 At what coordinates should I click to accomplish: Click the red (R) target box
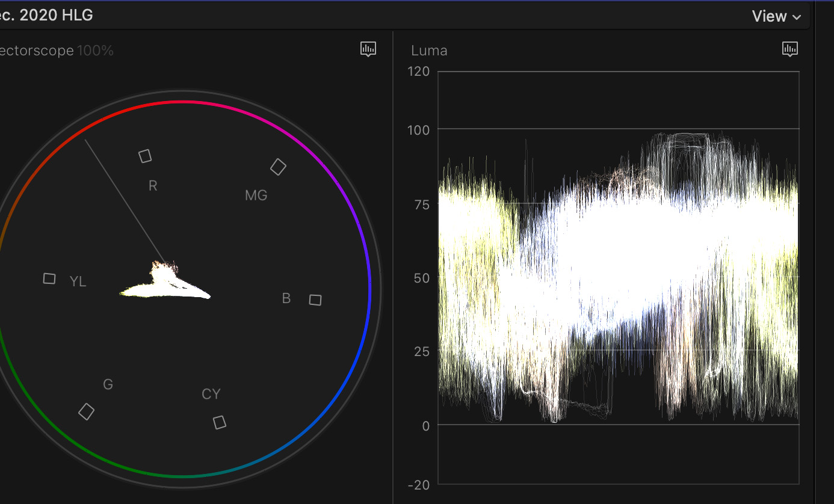click(145, 156)
